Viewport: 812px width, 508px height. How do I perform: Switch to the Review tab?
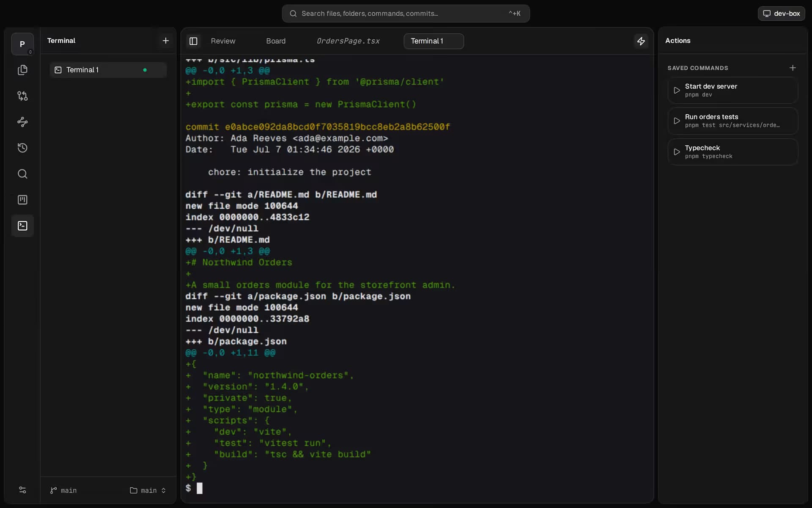click(223, 41)
